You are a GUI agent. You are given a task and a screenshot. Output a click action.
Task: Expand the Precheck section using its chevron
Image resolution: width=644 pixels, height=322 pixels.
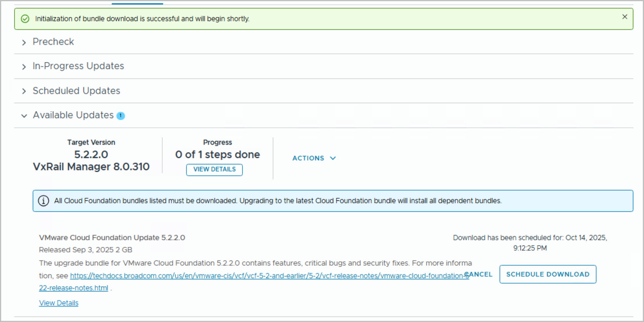click(24, 42)
